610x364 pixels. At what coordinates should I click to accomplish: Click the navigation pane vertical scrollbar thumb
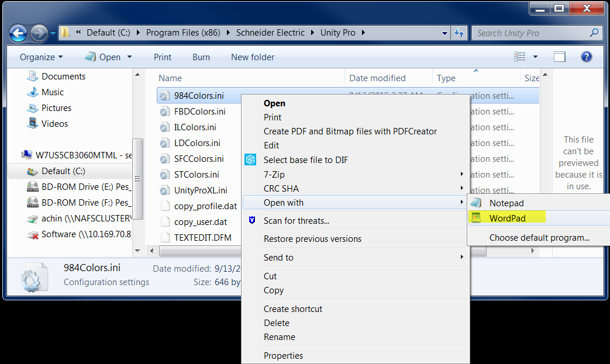[137, 179]
